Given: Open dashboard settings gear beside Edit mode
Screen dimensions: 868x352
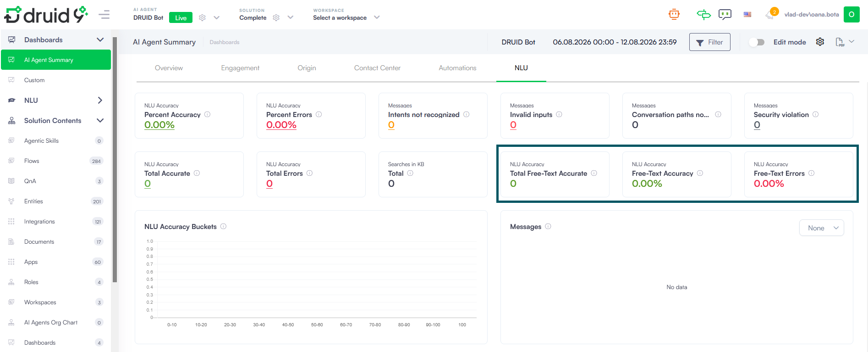Looking at the screenshot, I should [820, 42].
